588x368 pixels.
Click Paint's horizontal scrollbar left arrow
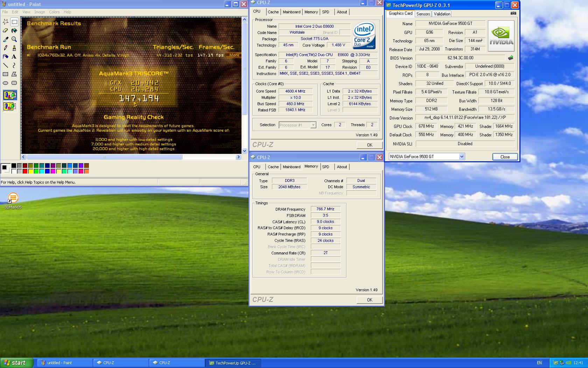tap(23, 157)
